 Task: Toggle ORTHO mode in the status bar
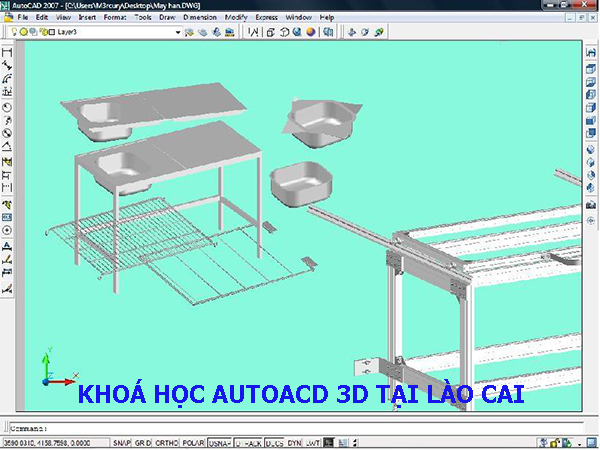[x=166, y=443]
